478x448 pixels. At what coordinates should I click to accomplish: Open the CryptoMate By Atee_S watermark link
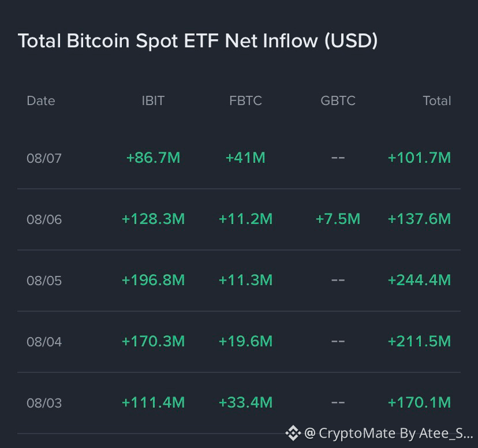(x=389, y=434)
